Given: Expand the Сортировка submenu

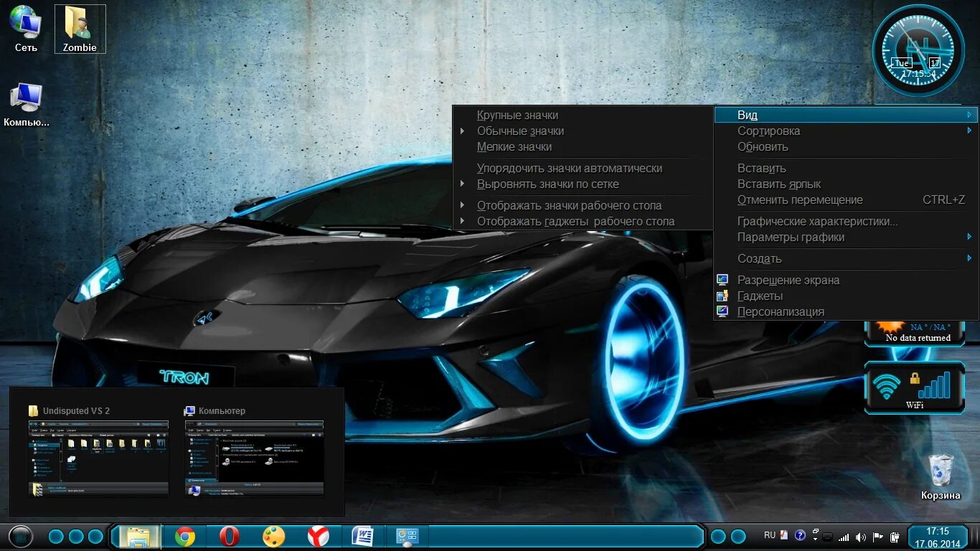Looking at the screenshot, I should coord(847,131).
